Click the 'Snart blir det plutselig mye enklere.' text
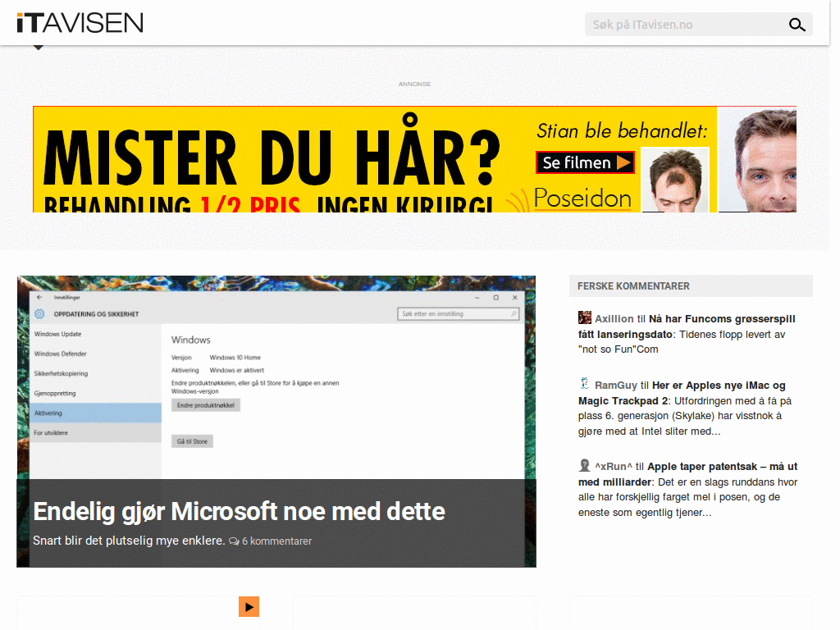The height and width of the screenshot is (630, 840). coord(129,541)
